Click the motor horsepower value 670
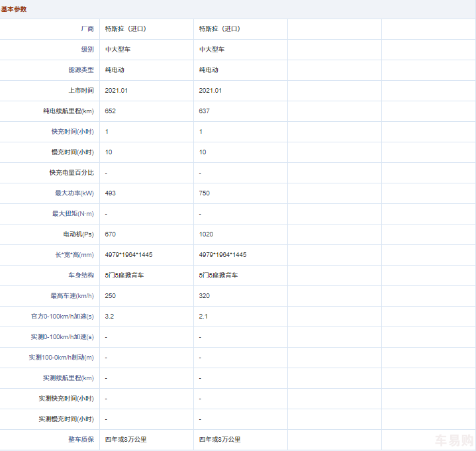Screen dimensions: 476x451 pyautogui.click(x=110, y=234)
